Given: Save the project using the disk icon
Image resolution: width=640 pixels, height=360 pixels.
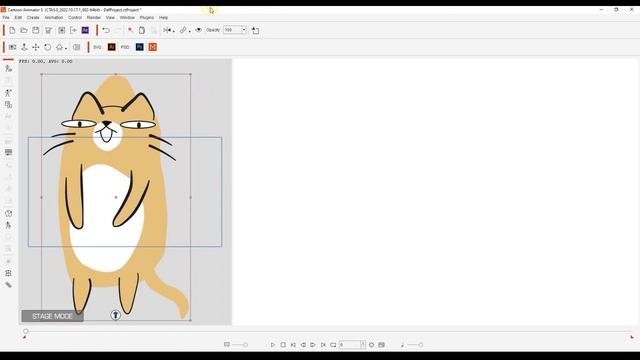Looking at the screenshot, I should point(36,30).
